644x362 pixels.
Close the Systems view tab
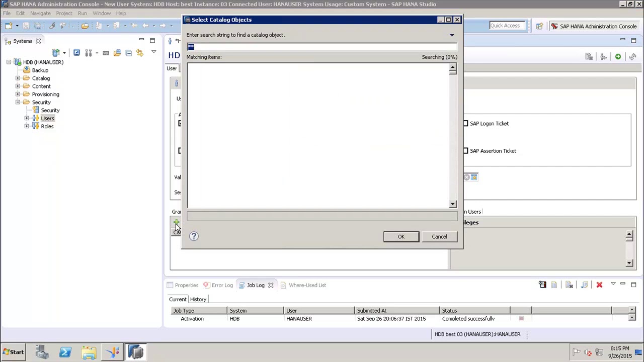[x=38, y=41]
